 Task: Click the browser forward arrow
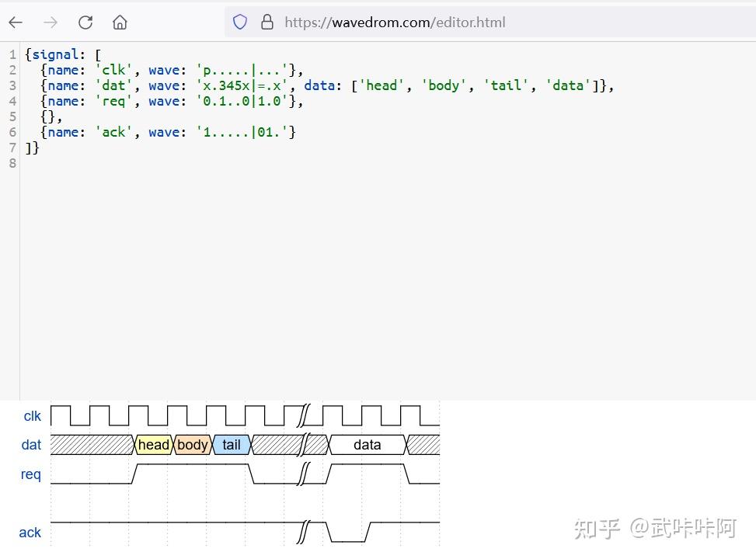coord(51,23)
